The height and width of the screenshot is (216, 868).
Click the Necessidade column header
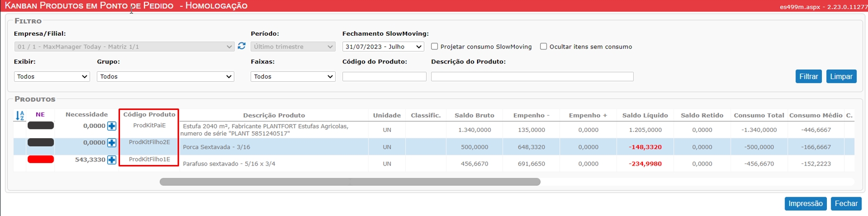[x=86, y=114]
